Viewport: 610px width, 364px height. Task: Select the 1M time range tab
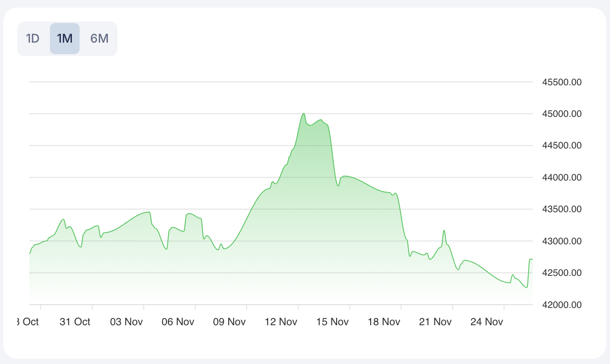tap(65, 39)
